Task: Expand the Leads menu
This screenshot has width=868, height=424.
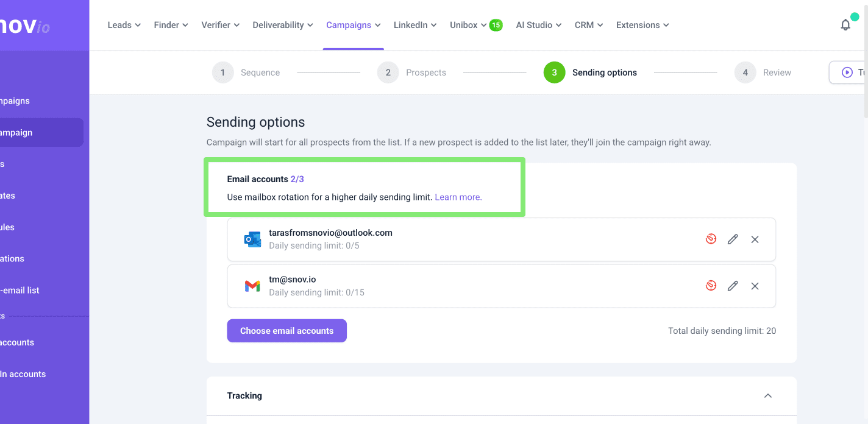Action: pos(124,25)
